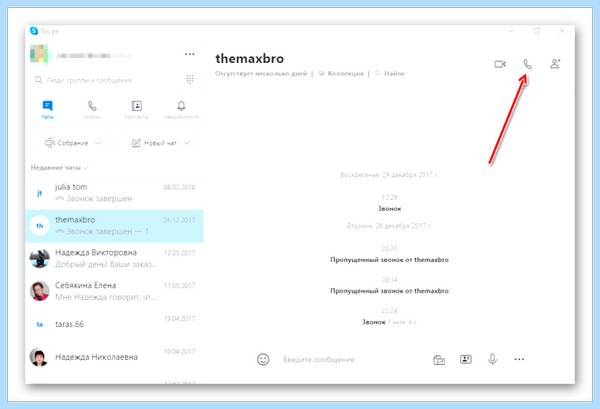Expand the Собрание dropdown arrow
Screen dimensions: 600x409
click(98, 143)
